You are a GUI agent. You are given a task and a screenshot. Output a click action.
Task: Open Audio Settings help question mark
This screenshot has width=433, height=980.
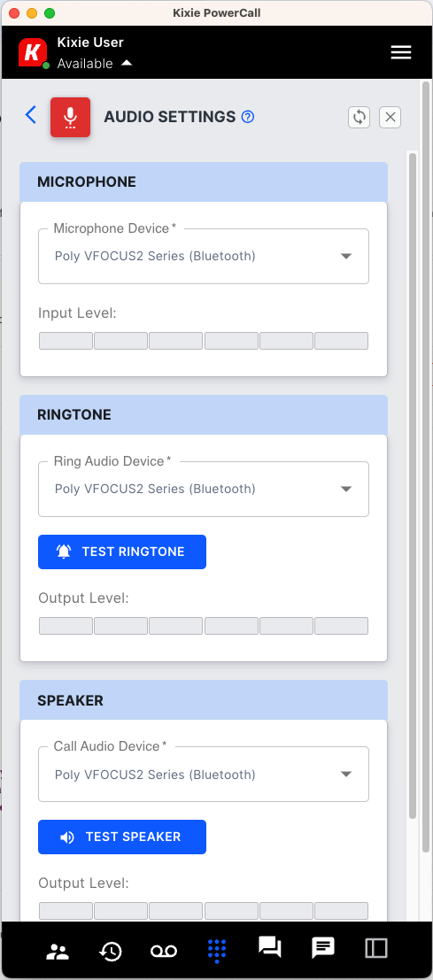[x=248, y=117]
